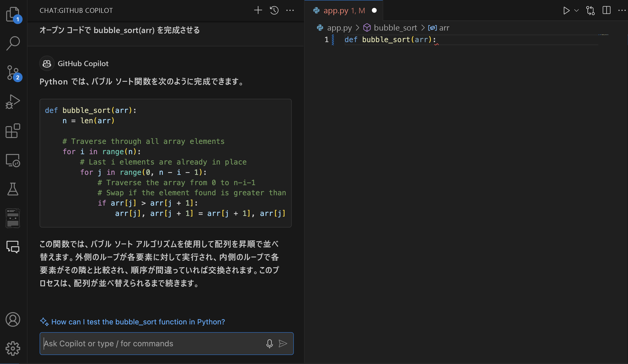
Task: Toggle split editor layout
Action: point(606,11)
